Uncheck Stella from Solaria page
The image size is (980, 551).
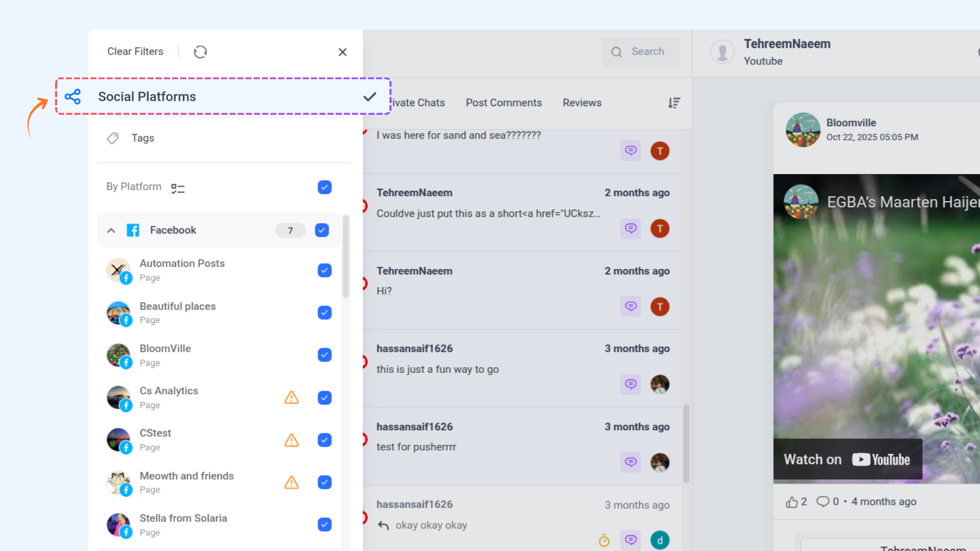click(x=325, y=524)
